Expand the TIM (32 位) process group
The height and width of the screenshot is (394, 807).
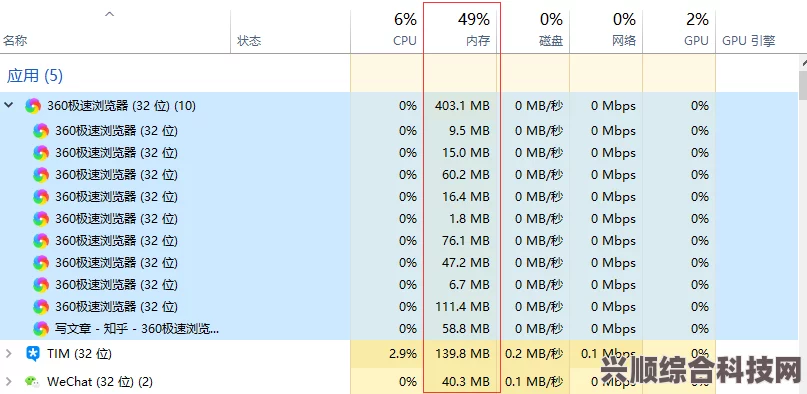[x=8, y=353]
